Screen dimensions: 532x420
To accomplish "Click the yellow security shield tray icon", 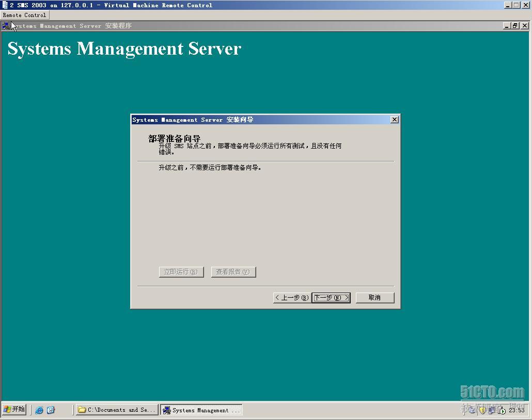I will click(482, 411).
